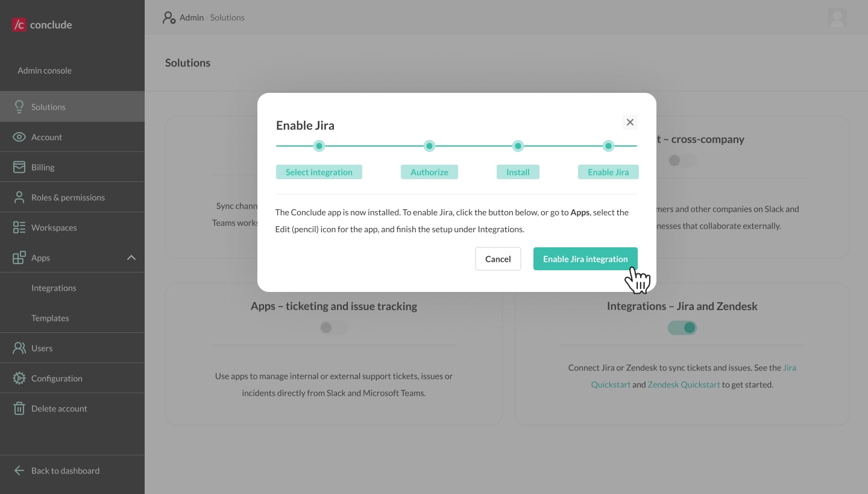Viewport: 868px width, 494px height.
Task: Open the user avatar in top right
Action: pyautogui.click(x=837, y=17)
